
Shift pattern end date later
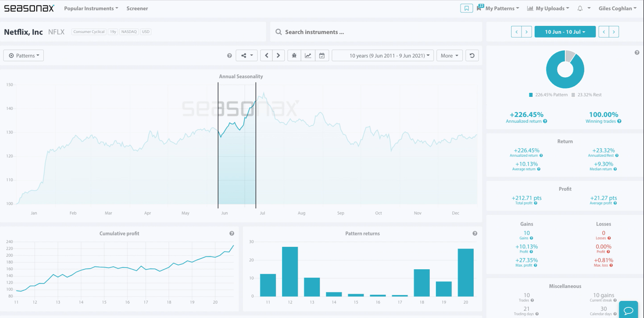click(x=614, y=32)
